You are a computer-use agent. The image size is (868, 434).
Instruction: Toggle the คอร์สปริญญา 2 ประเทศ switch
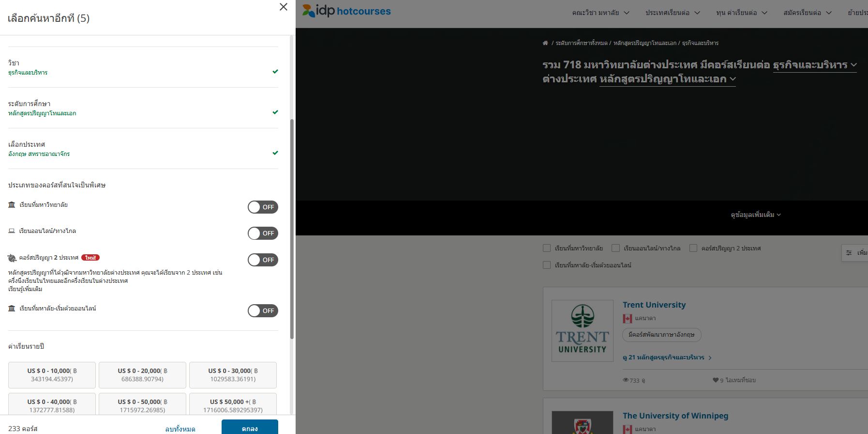[x=263, y=260]
